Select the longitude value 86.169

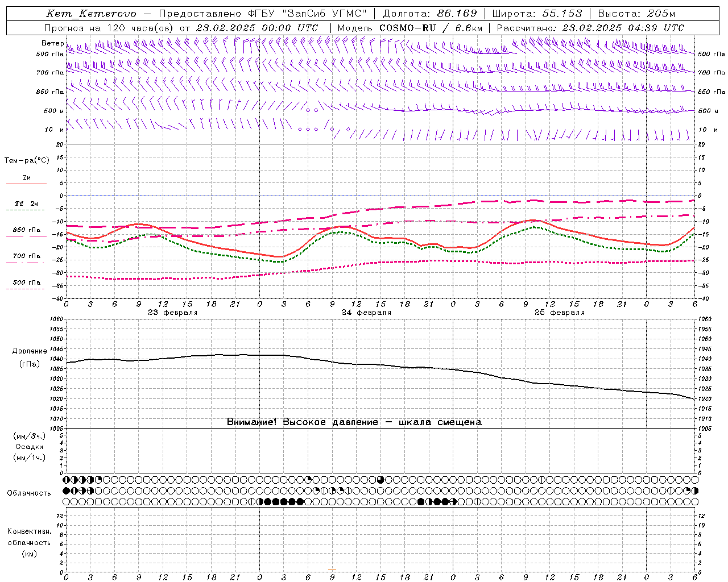457,14
